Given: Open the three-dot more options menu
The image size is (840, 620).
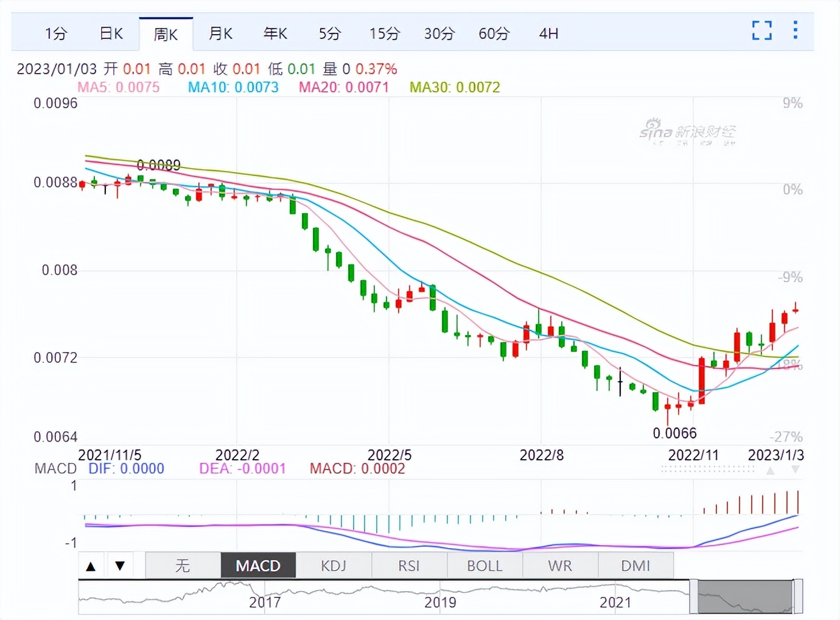Looking at the screenshot, I should [x=795, y=30].
